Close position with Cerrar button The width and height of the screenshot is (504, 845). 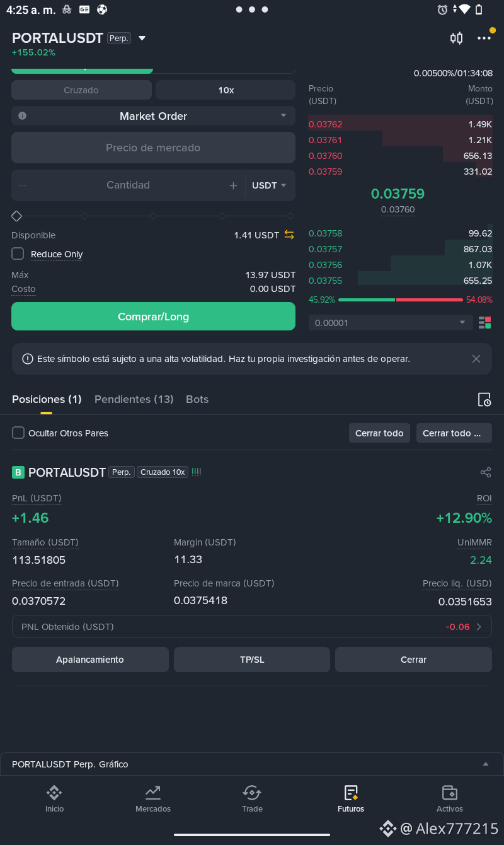[413, 660]
